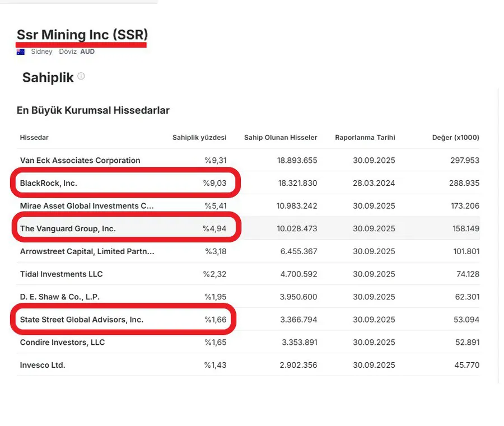The width and height of the screenshot is (504, 426).
Task: Open State Street Global Advisors, Inc.
Action: pos(82,320)
